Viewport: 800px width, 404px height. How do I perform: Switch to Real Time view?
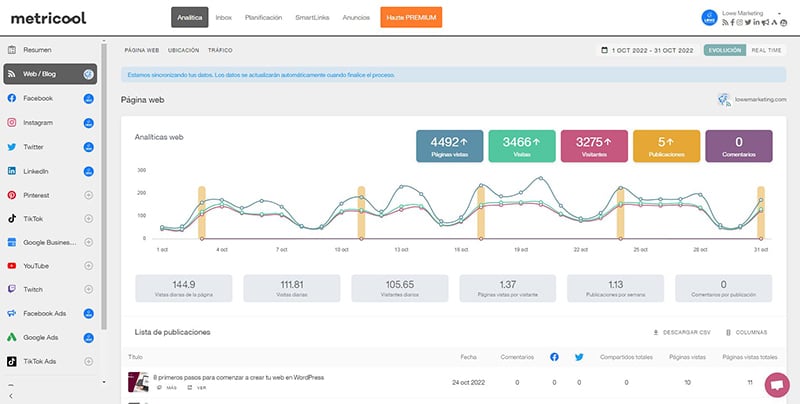[x=766, y=49]
